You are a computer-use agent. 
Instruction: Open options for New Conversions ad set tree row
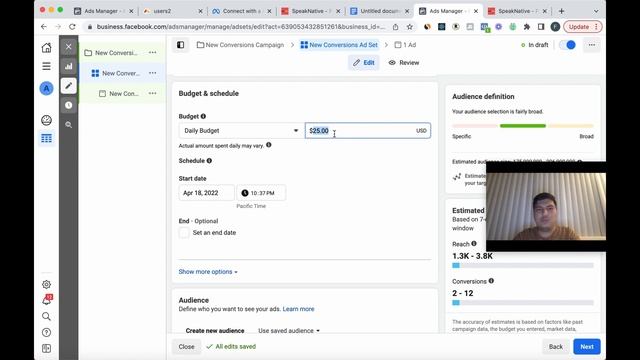click(153, 73)
